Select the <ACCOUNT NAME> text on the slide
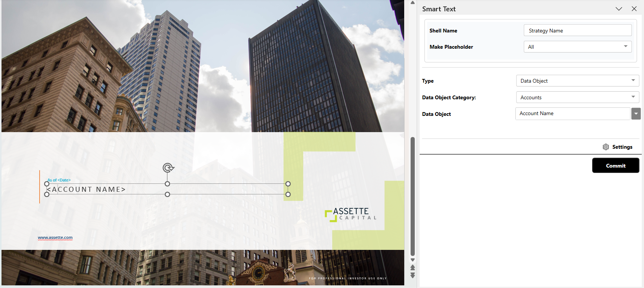 (86, 189)
